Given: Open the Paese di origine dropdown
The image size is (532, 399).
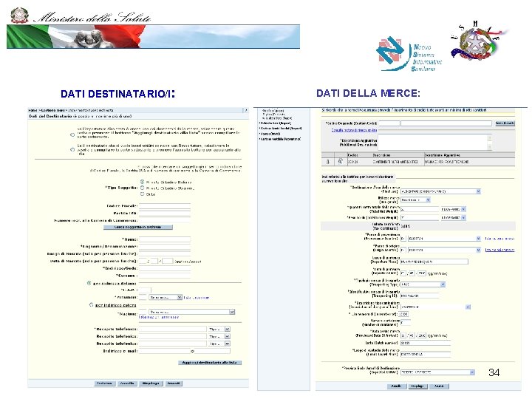Looking at the screenshot, I should point(444,250).
